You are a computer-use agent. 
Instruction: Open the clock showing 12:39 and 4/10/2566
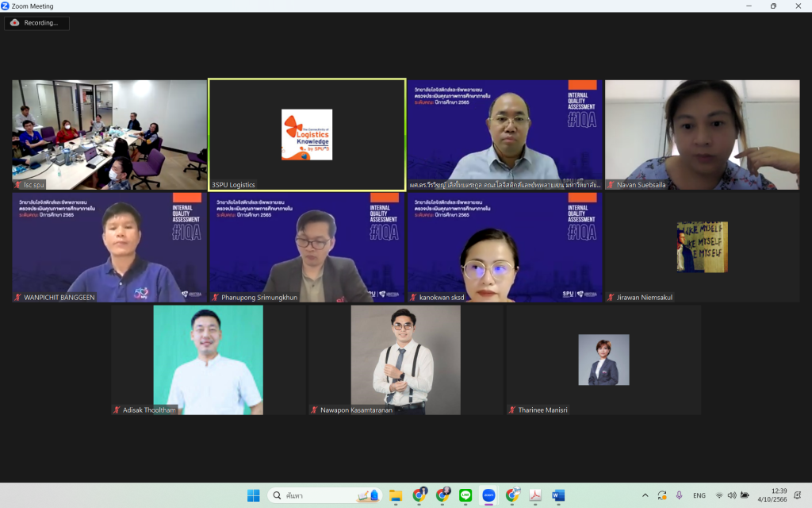(772, 495)
